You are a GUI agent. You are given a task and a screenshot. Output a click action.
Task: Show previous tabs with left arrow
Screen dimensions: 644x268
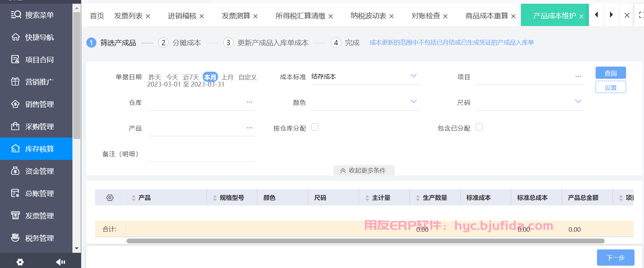tap(597, 15)
